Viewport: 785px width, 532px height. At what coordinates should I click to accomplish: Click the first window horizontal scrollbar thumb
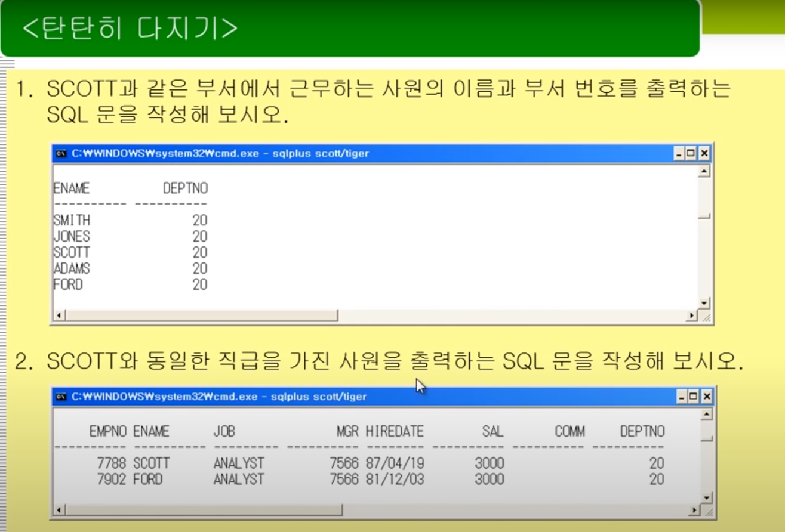pos(201,316)
